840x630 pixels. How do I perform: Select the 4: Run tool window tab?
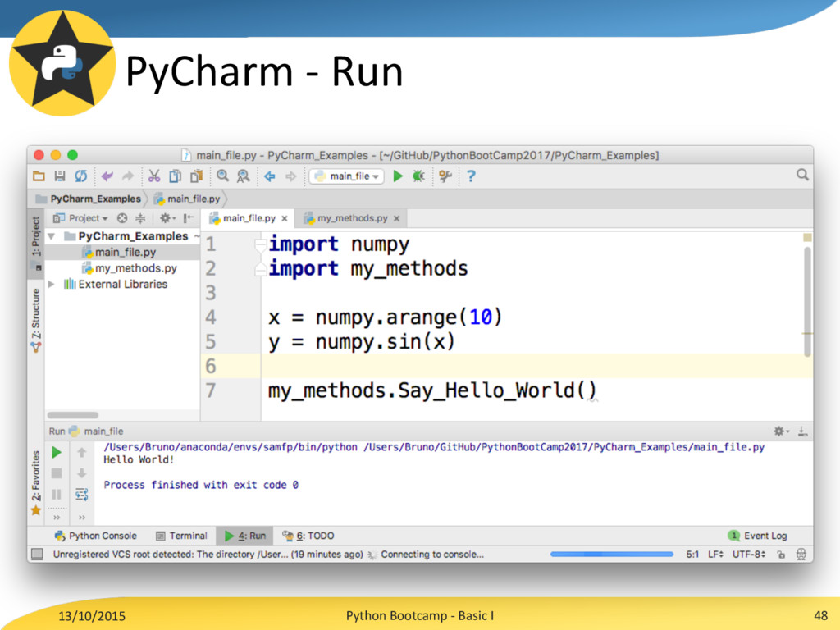tap(244, 536)
